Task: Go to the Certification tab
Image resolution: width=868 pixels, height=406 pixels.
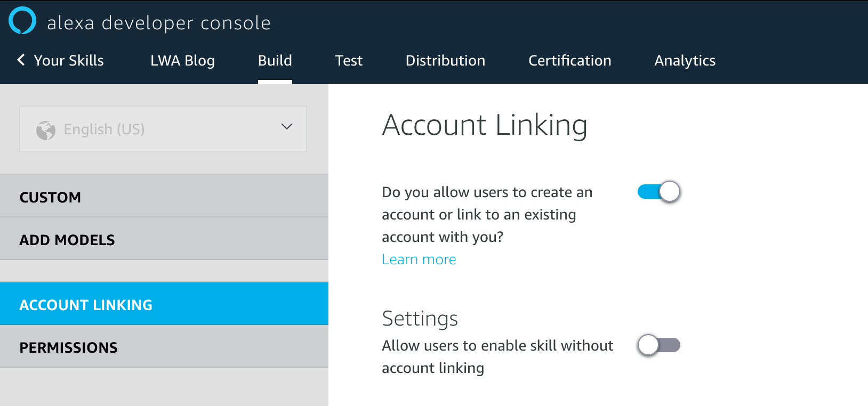Action: pyautogui.click(x=570, y=60)
